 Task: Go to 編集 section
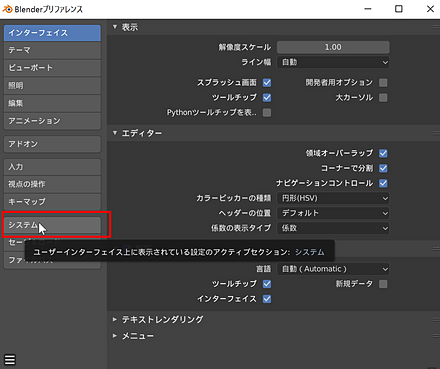52,103
